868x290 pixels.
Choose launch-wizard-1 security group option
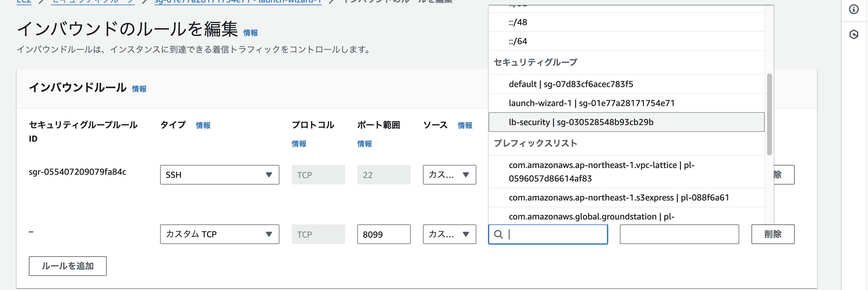coord(626,103)
